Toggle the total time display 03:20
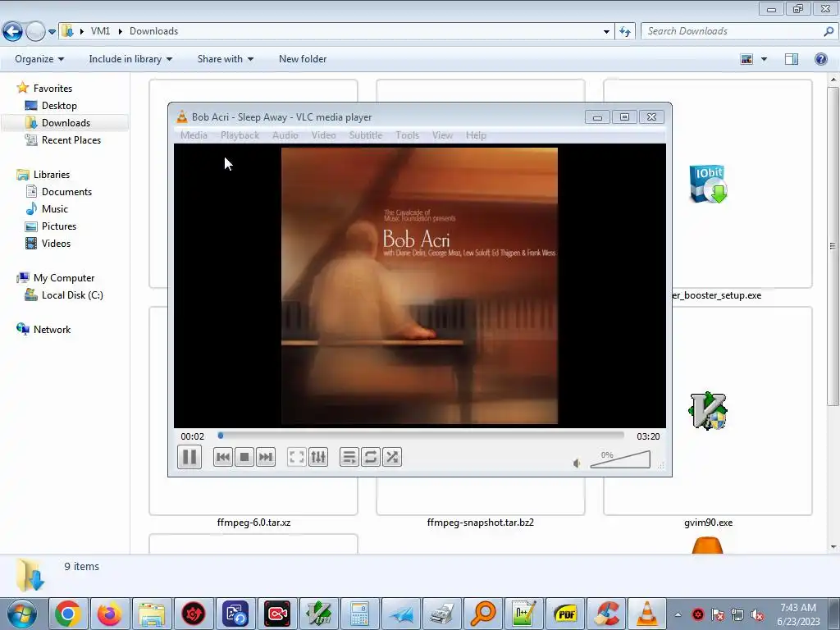The width and height of the screenshot is (840, 630). click(x=648, y=436)
